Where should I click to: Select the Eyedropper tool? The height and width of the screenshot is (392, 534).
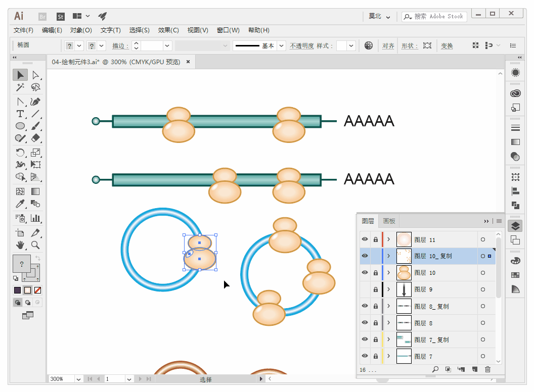pyautogui.click(x=20, y=204)
